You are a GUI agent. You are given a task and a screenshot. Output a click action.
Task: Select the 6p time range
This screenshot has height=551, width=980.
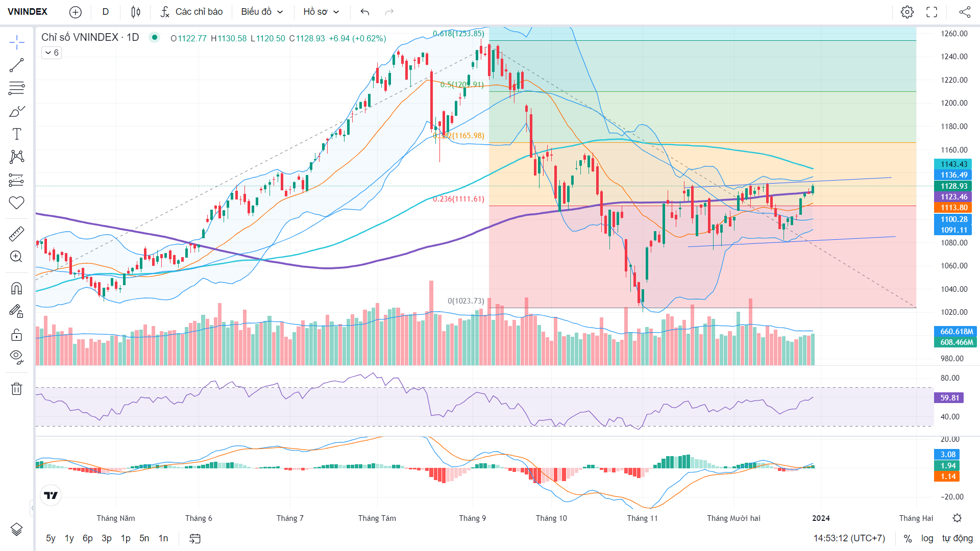tap(88, 538)
